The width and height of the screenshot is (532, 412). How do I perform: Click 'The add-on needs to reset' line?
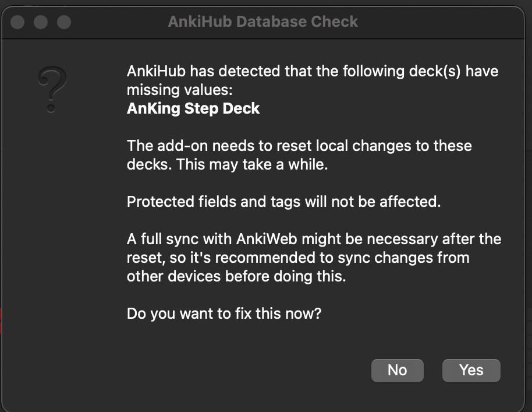click(299, 146)
